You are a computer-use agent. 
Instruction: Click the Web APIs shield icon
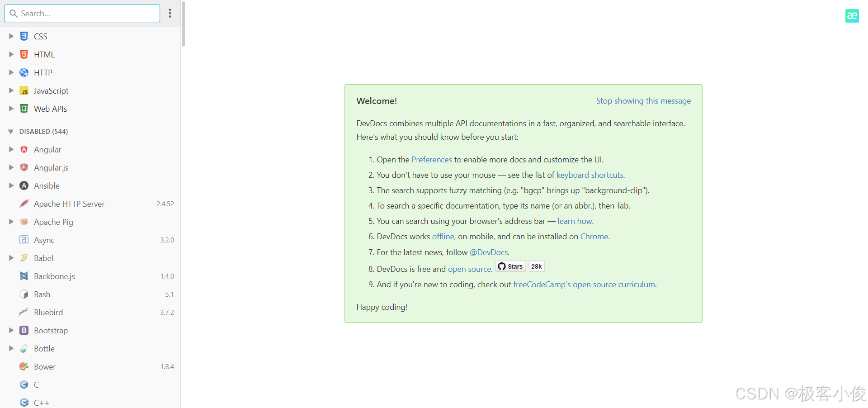tap(24, 109)
